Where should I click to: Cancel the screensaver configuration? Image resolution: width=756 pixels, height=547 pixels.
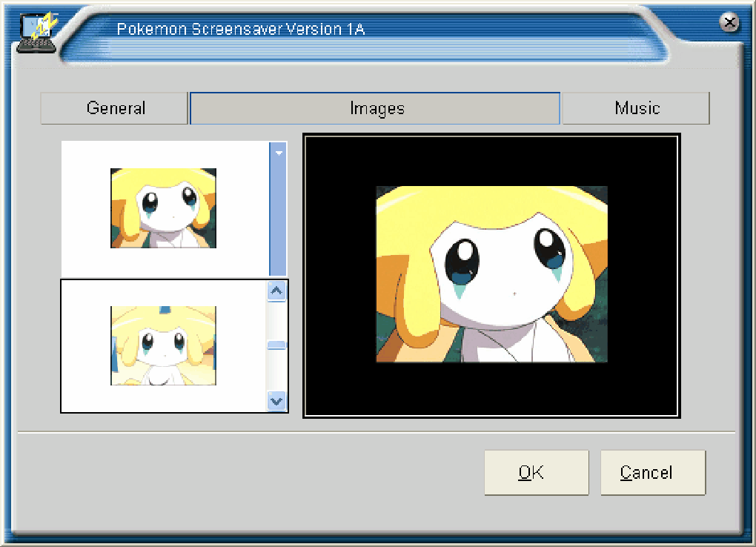coord(652,472)
